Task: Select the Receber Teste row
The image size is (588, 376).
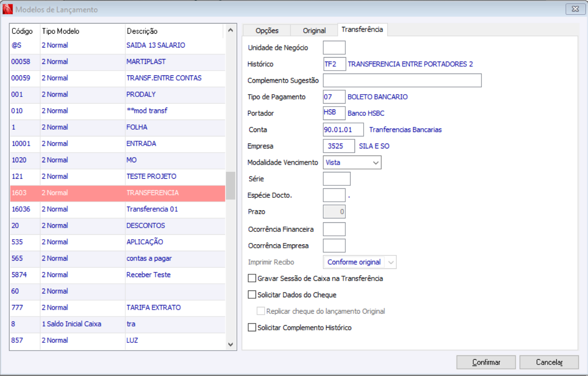Action: 118,275
